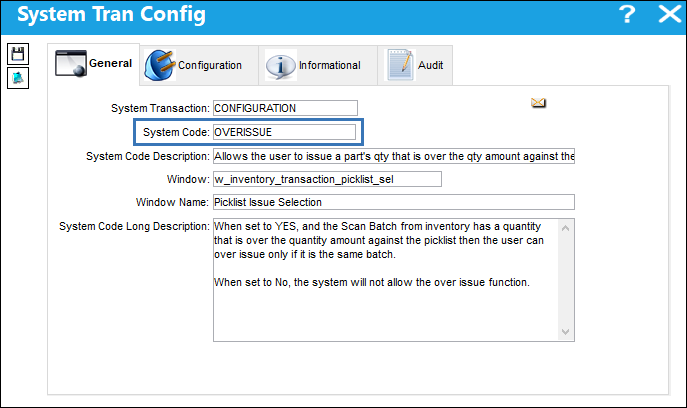Select the Audit tab label
The width and height of the screenshot is (687, 408).
[x=430, y=65]
